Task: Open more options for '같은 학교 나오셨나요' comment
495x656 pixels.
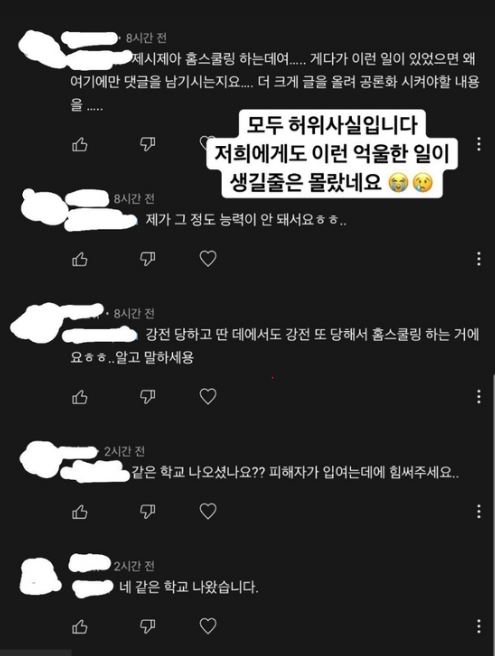Action: click(479, 511)
